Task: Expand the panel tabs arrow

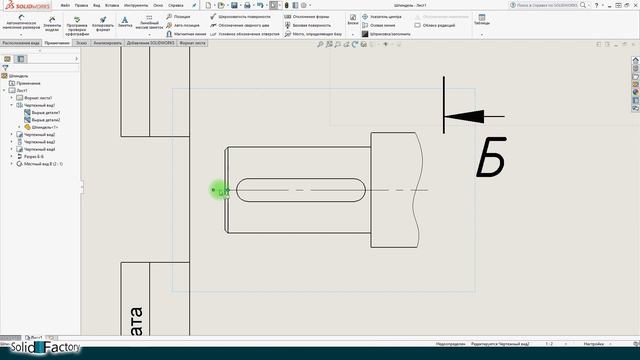Action: (76, 59)
